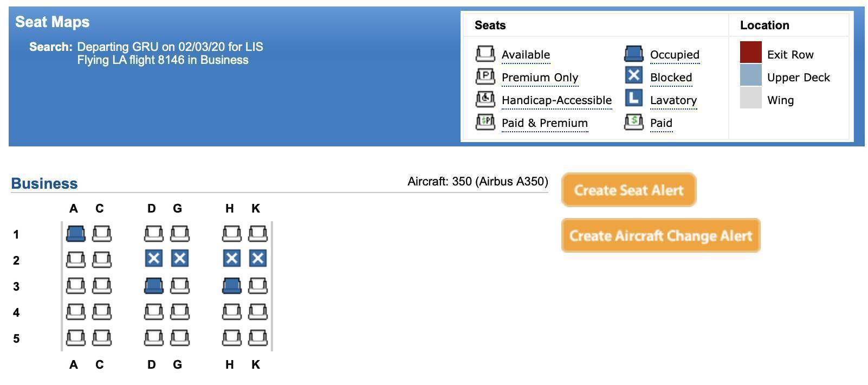Image resolution: width=868 pixels, height=385 pixels.
Task: Choose available seat 5K
Action: point(258,338)
